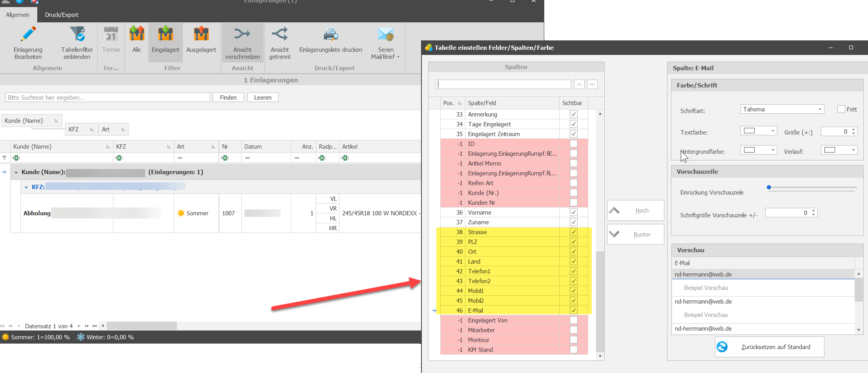Click Art group panel chip
This screenshot has height=373, width=868.
coord(114,129)
